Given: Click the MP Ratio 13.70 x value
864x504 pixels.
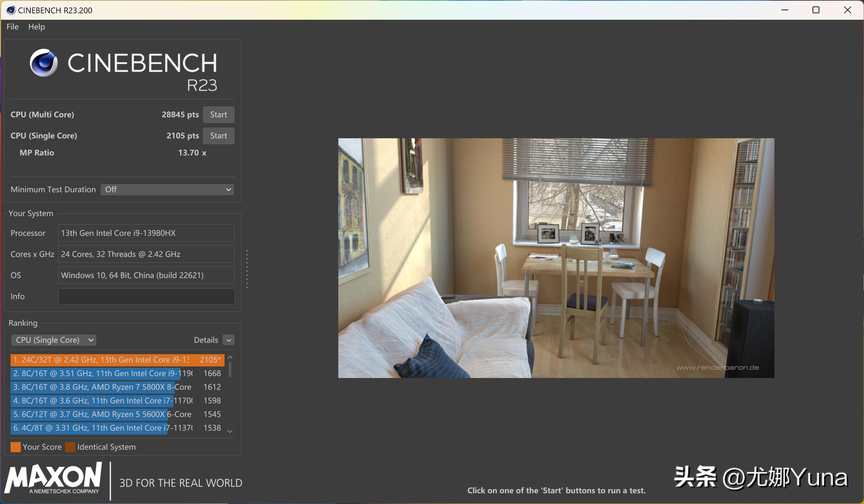Looking at the screenshot, I should [x=192, y=153].
